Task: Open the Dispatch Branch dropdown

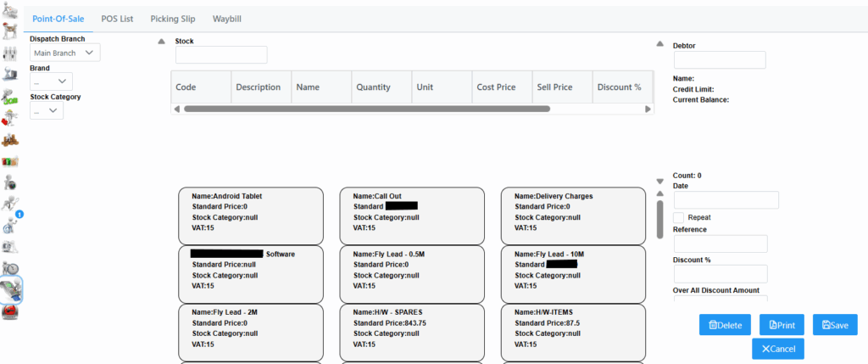Action: coord(65,53)
